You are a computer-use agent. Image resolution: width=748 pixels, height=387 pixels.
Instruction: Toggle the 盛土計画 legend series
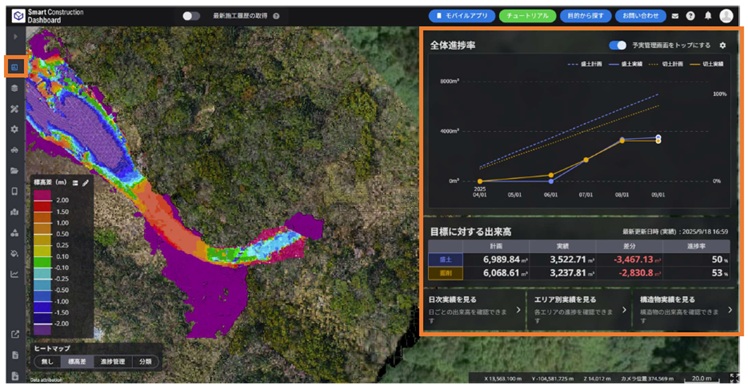[585, 64]
